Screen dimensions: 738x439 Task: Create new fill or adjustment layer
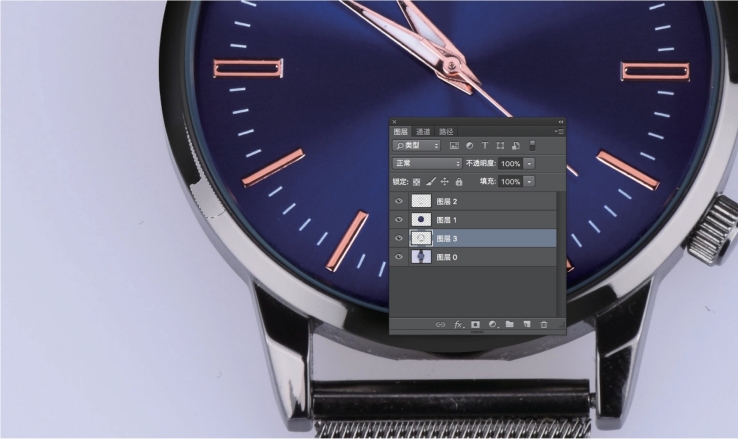(493, 325)
